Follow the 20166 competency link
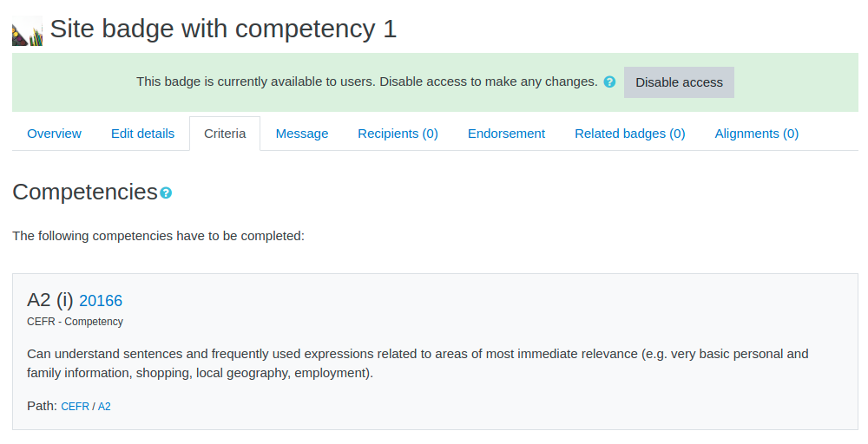 [101, 301]
